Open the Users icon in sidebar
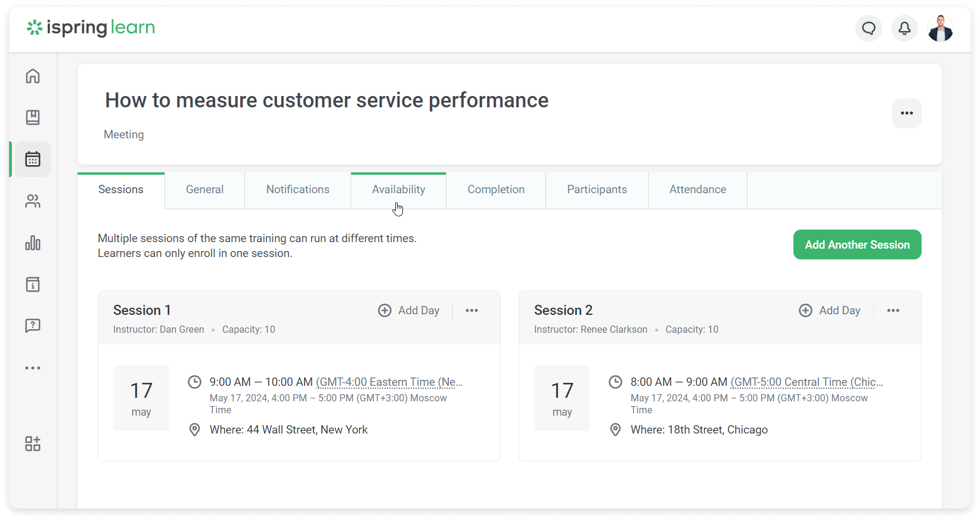This screenshot has height=520, width=980. (x=33, y=202)
